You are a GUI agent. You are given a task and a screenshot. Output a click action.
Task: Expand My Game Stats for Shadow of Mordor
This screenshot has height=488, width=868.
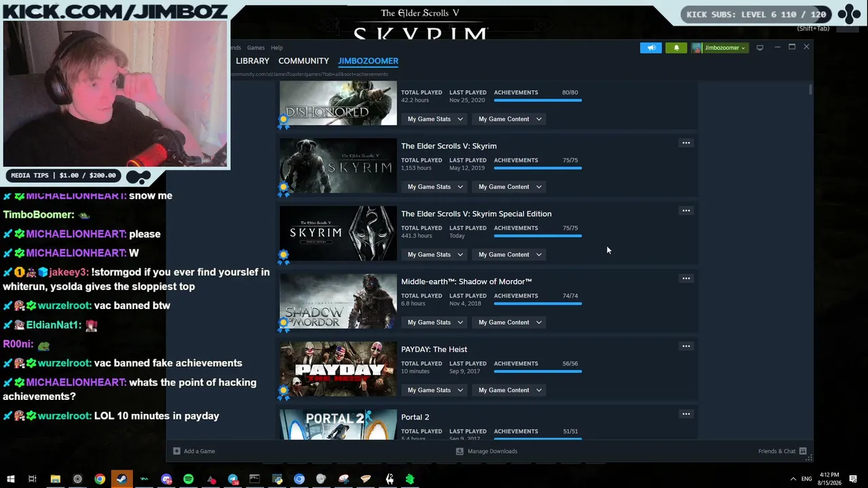point(435,323)
